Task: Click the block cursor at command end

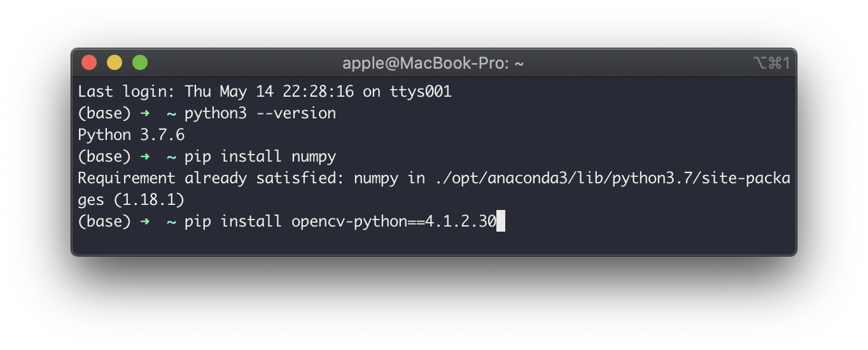Action: point(501,221)
